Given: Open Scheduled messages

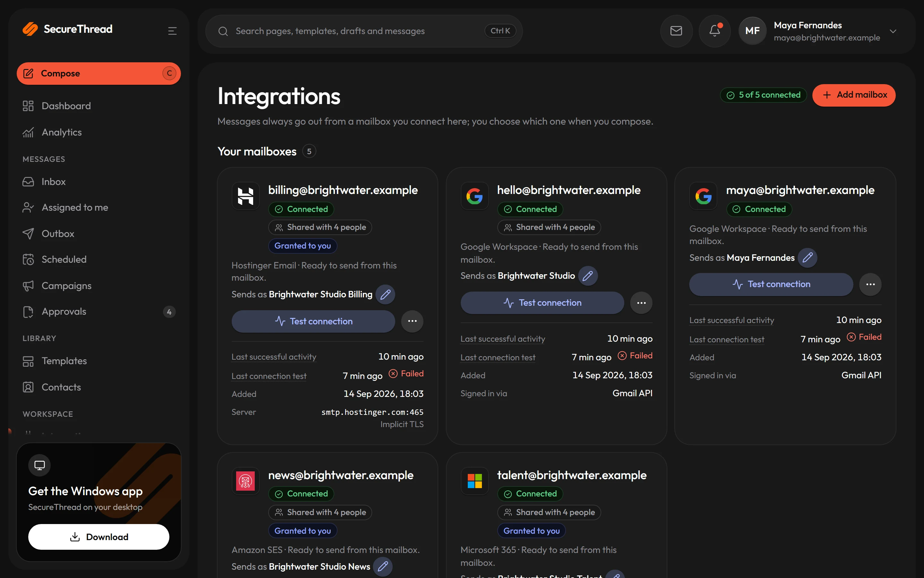Looking at the screenshot, I should 98,259.
